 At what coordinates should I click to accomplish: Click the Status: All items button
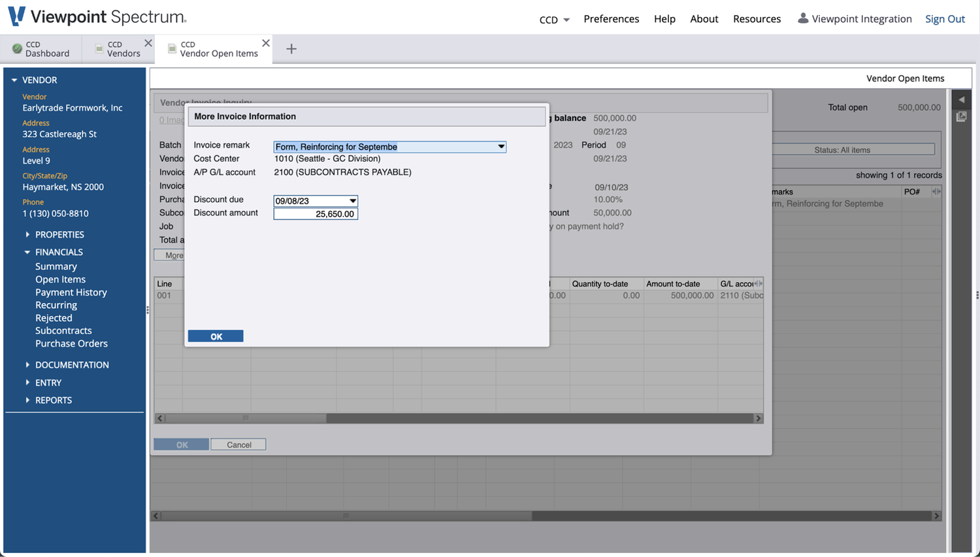(853, 150)
